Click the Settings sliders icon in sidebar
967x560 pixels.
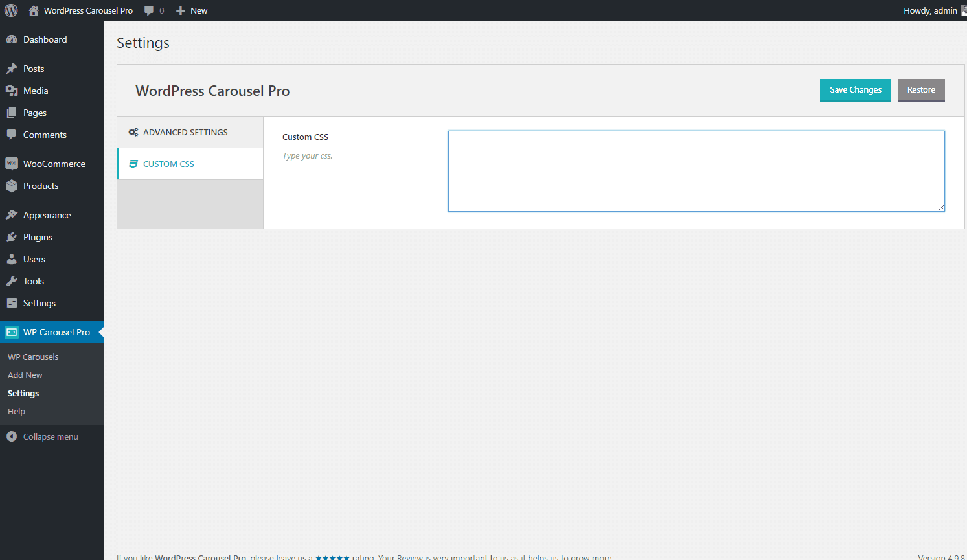click(12, 303)
